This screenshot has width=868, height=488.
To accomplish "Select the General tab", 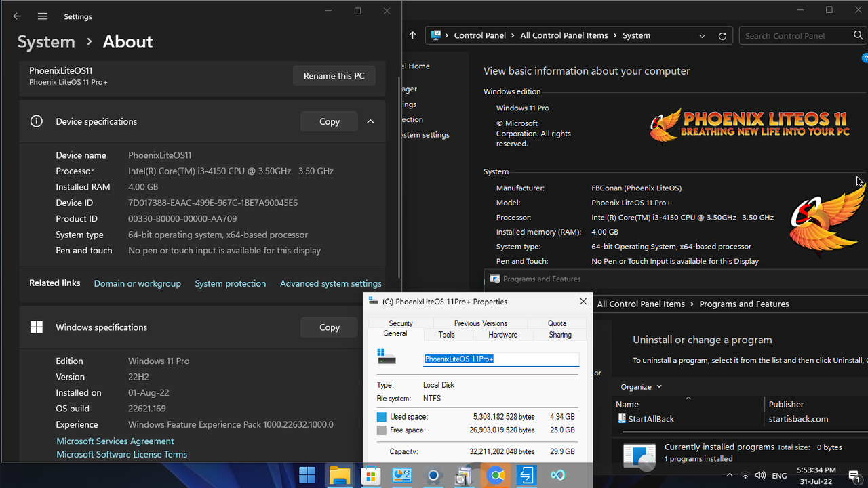I will [395, 334].
